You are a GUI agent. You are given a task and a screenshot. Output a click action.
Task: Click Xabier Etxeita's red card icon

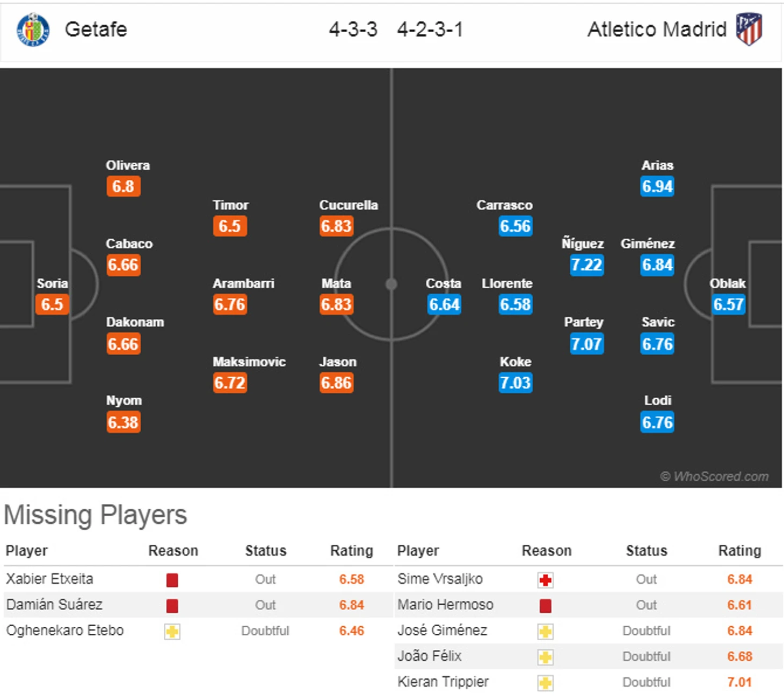click(x=172, y=580)
